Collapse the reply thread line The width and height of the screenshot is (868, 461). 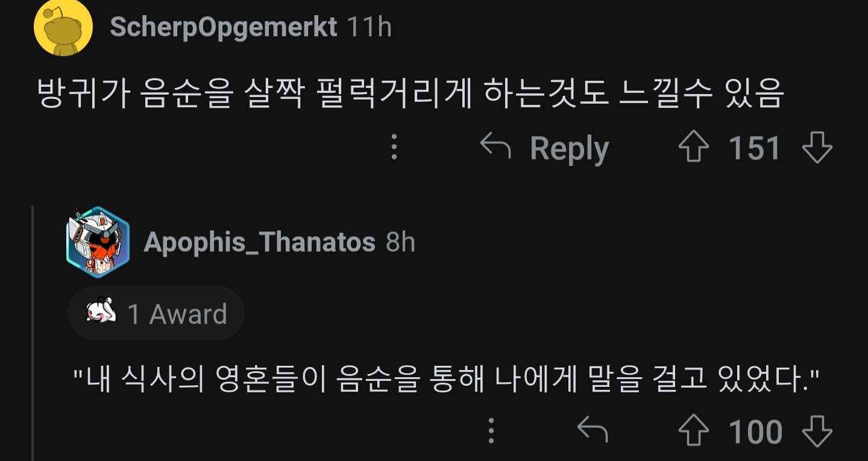[x=33, y=331]
